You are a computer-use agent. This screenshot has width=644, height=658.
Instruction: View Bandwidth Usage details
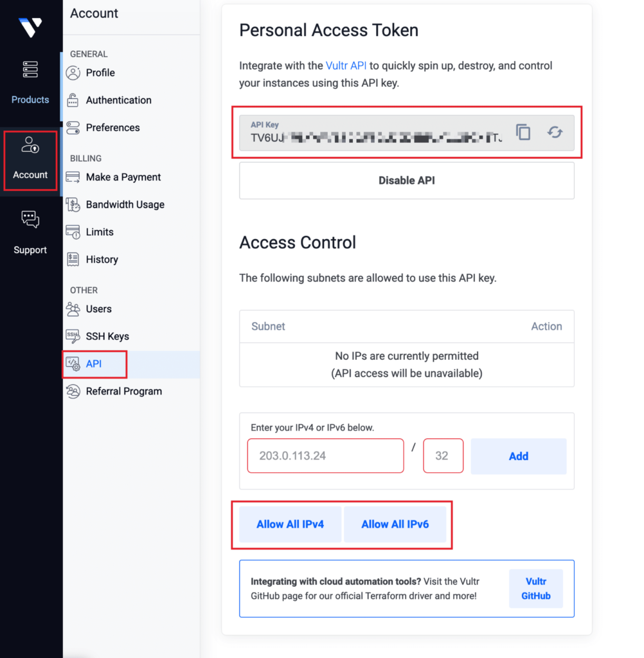coord(125,204)
